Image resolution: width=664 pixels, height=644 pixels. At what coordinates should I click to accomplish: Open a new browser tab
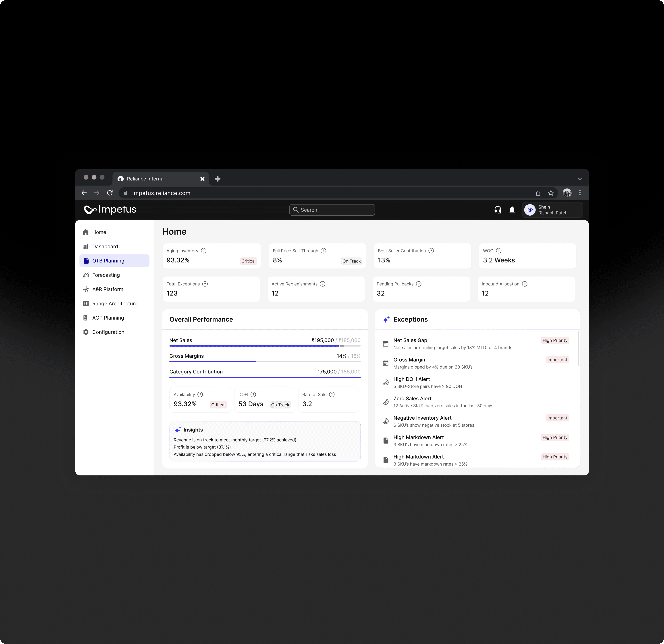coord(218,179)
